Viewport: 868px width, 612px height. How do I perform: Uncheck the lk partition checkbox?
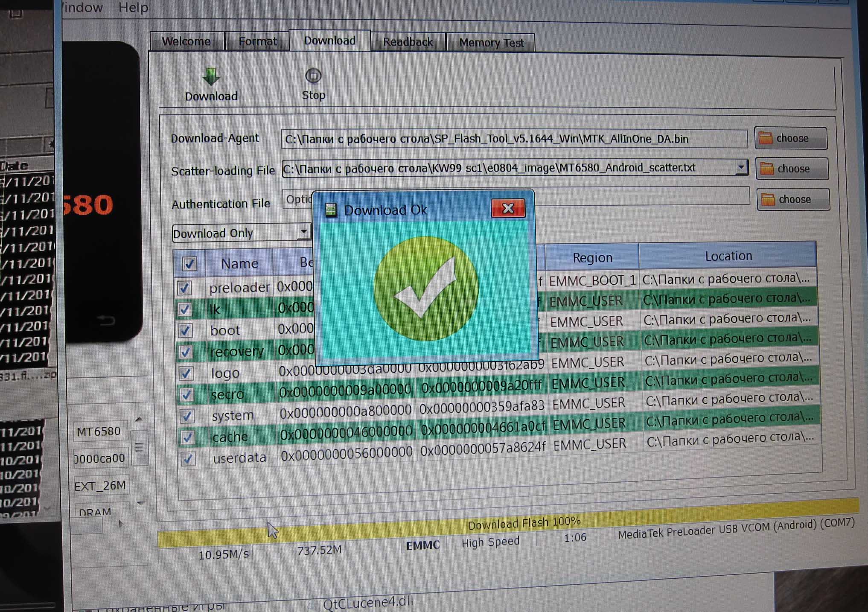[x=184, y=309]
